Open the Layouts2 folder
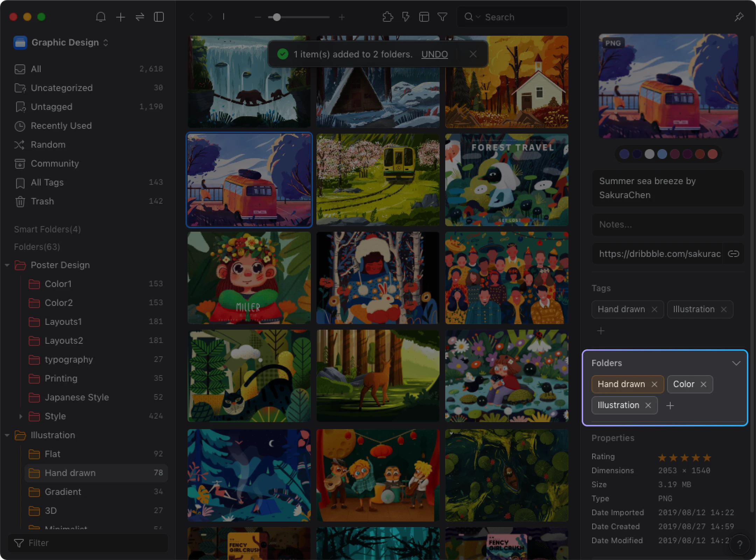 tap(96, 341)
